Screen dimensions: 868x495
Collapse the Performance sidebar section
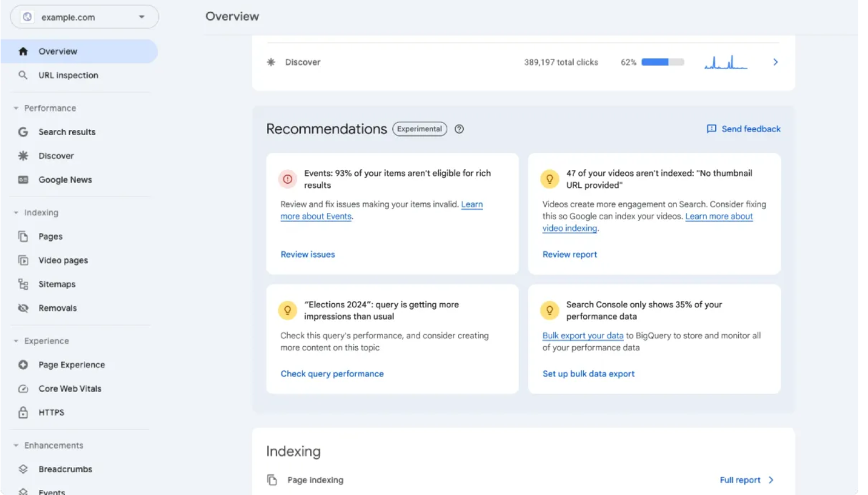point(16,108)
